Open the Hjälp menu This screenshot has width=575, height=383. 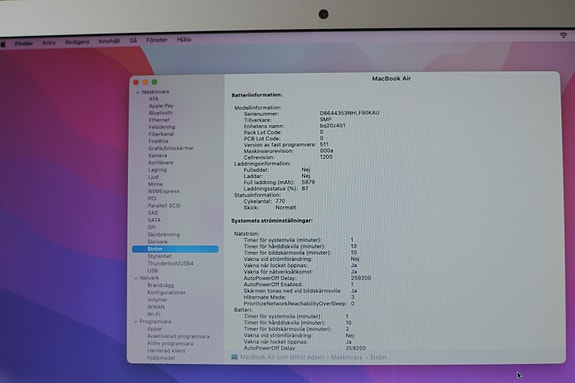pyautogui.click(x=184, y=39)
